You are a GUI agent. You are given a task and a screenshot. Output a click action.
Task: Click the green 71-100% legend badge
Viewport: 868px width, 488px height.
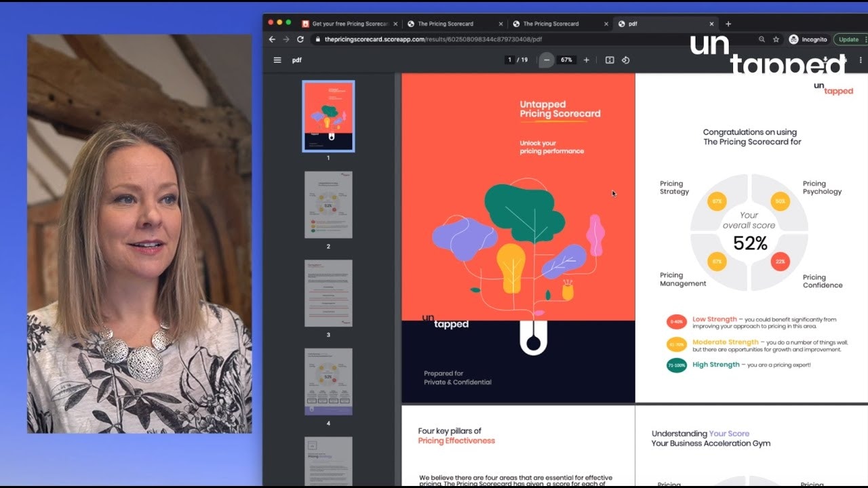[x=676, y=365]
